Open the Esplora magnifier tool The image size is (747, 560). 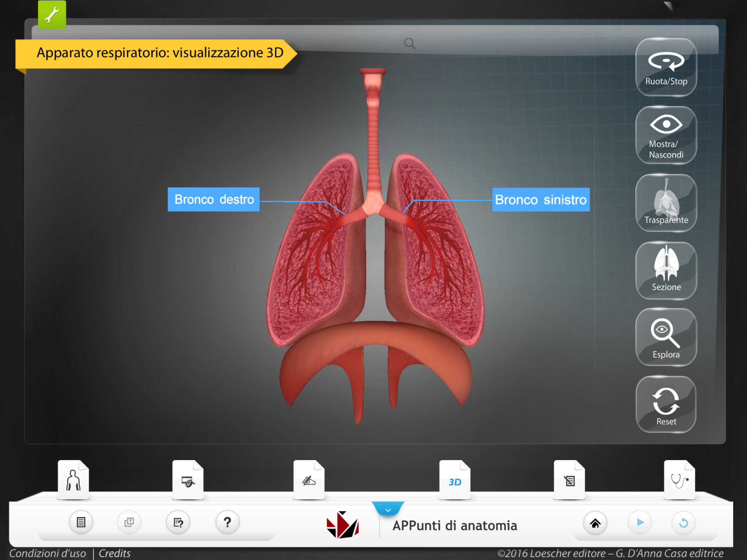point(666,337)
